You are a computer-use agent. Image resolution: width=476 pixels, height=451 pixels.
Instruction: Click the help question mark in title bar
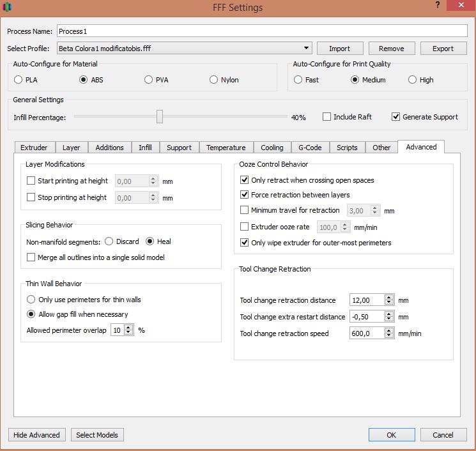pos(438,5)
